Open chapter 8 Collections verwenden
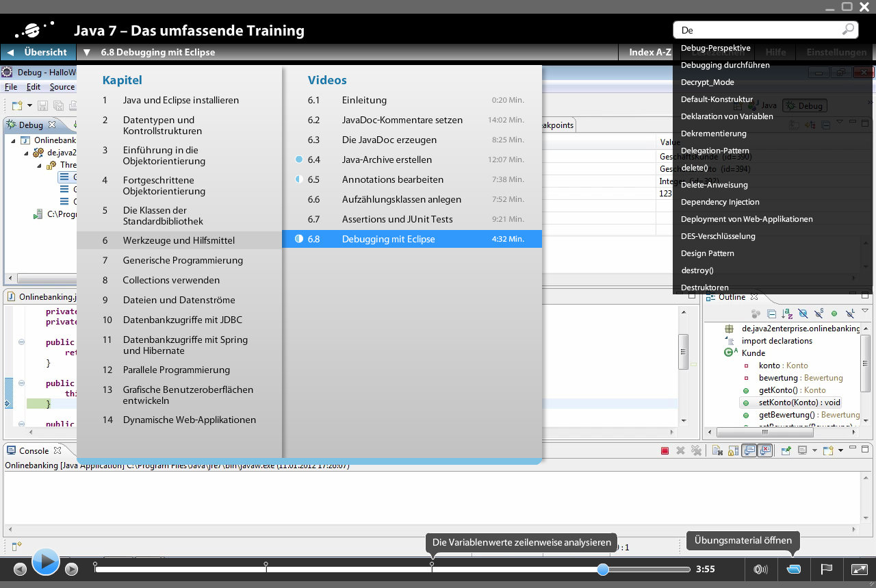Viewport: 876px width, 588px height. (x=171, y=280)
